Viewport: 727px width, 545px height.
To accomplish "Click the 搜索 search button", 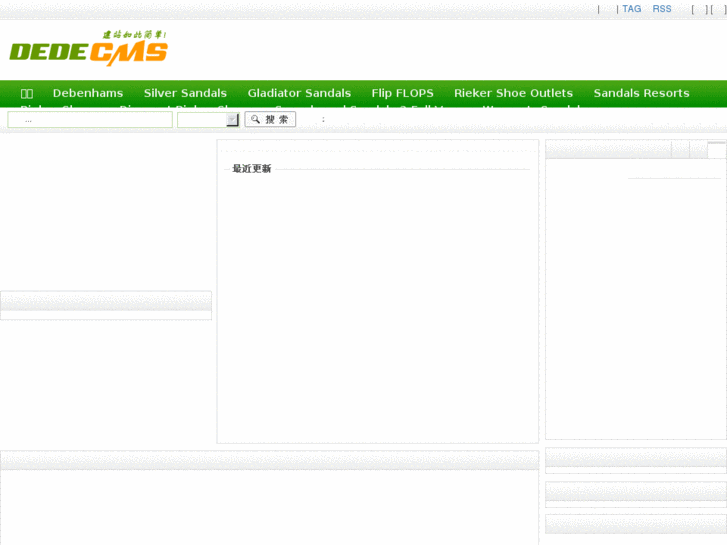I will click(x=270, y=119).
